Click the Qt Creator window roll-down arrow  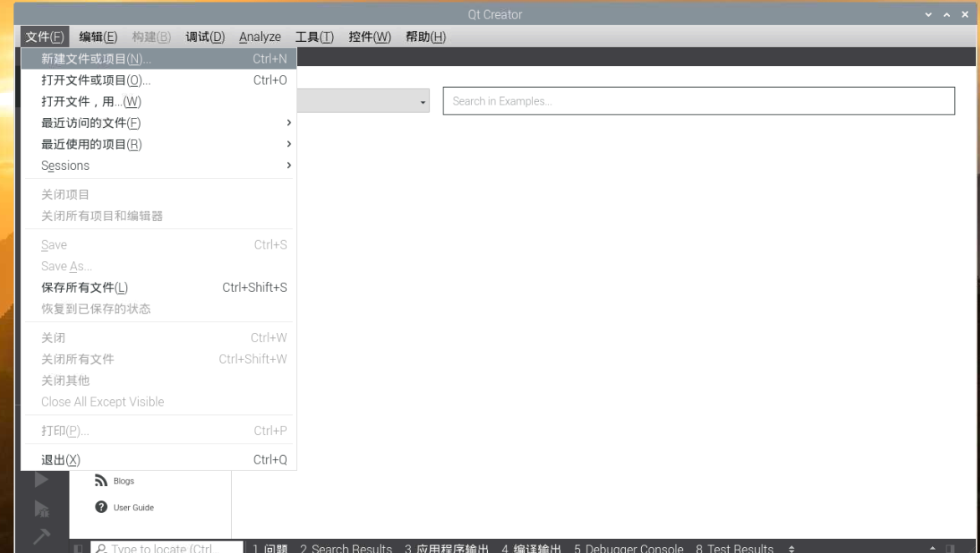pyautogui.click(x=929, y=14)
